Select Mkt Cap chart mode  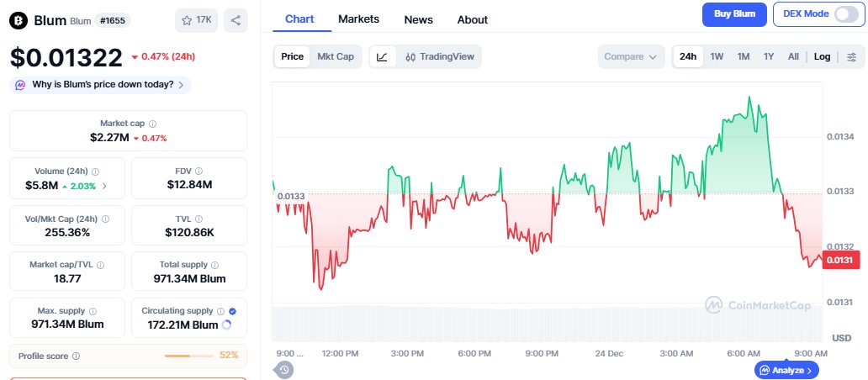[x=336, y=56]
